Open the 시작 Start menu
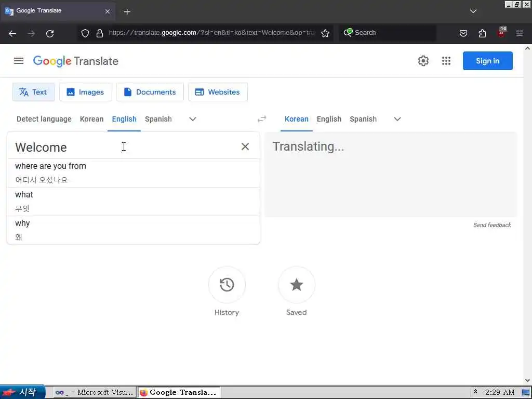 22,392
